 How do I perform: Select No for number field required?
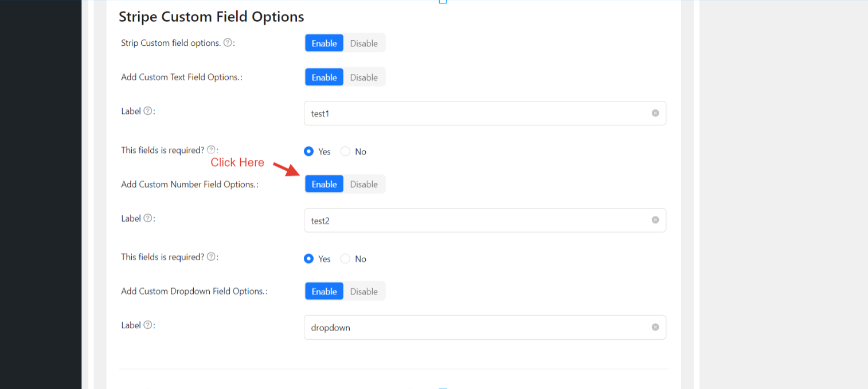(x=346, y=259)
